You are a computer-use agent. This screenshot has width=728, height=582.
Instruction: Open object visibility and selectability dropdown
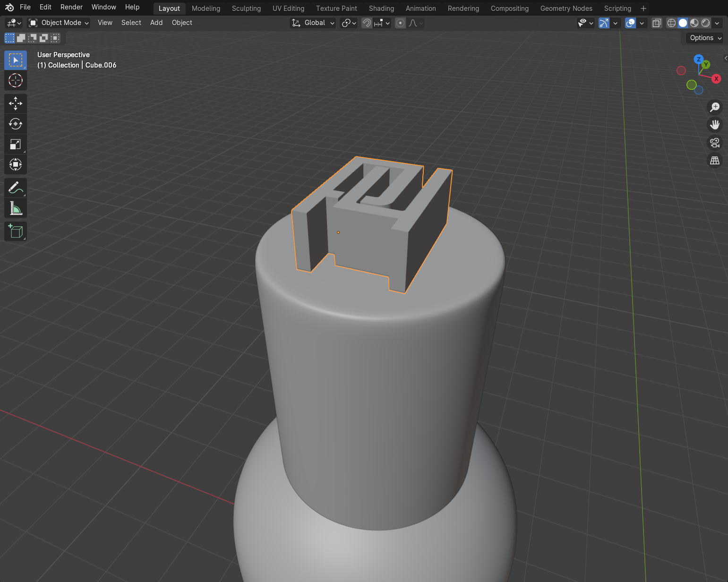pyautogui.click(x=586, y=23)
